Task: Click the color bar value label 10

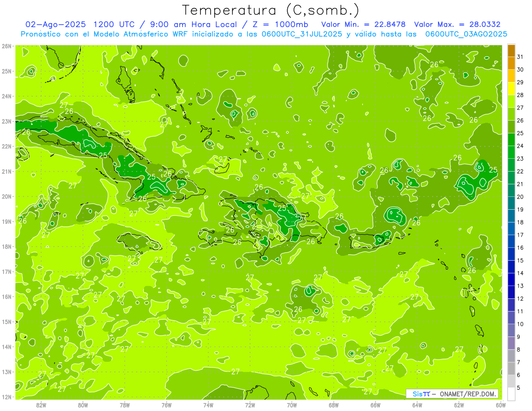Action: tap(520, 324)
